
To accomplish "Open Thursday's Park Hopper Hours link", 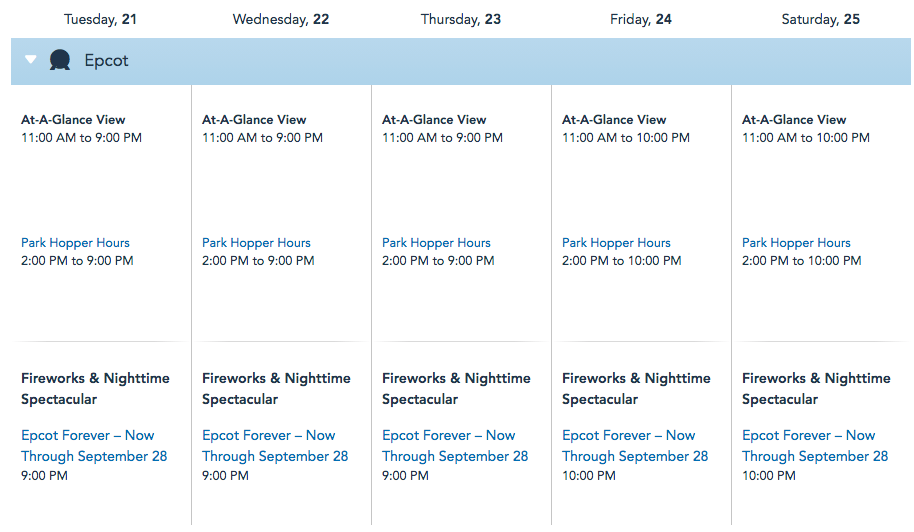I will tap(436, 243).
